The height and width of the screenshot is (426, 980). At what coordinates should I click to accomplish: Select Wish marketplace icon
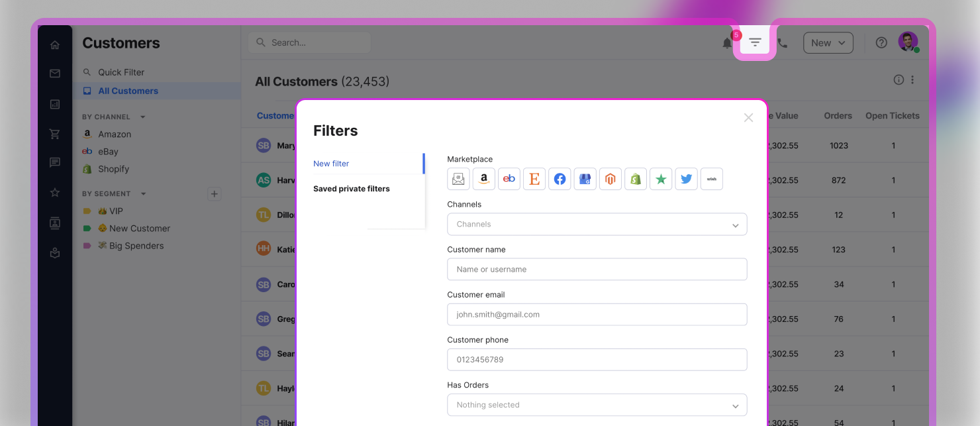(712, 179)
